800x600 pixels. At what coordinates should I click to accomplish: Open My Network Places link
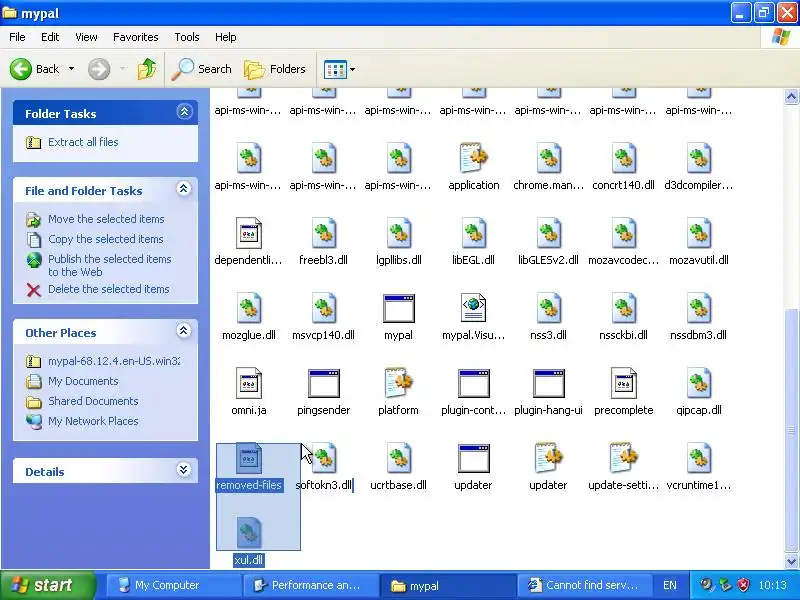(93, 421)
